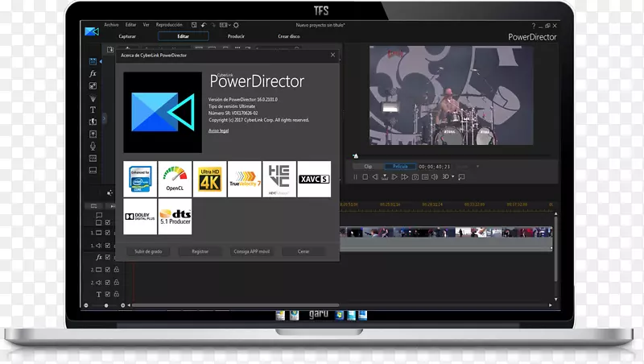This screenshot has height=364, width=644.
Task: Undock the preview window icon
Action: (x=461, y=177)
